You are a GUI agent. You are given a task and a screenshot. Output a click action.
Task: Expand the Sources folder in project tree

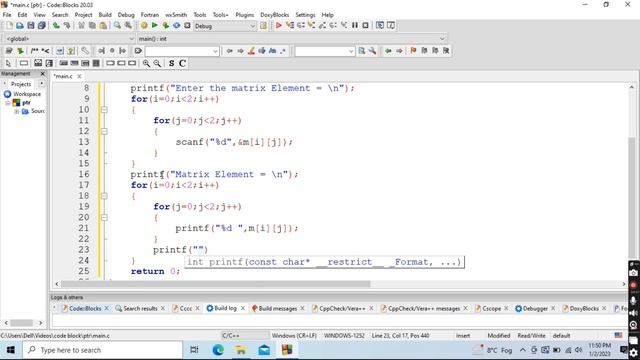tap(17, 111)
